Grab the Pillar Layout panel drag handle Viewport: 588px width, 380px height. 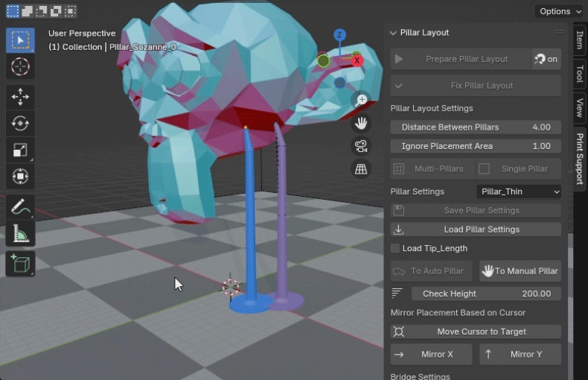[559, 32]
